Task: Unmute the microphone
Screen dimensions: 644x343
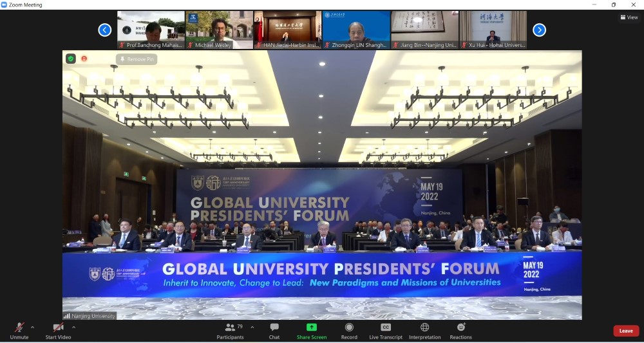Action: pyautogui.click(x=19, y=331)
